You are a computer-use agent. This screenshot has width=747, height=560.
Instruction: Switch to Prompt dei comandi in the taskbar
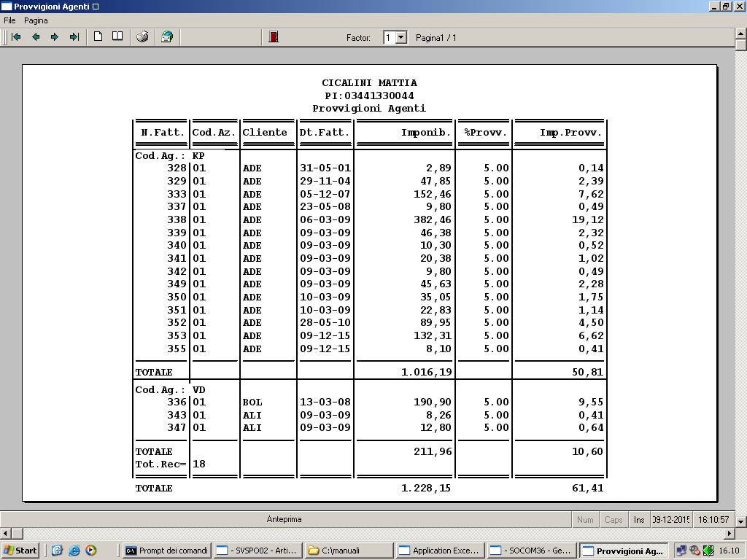[x=167, y=551]
